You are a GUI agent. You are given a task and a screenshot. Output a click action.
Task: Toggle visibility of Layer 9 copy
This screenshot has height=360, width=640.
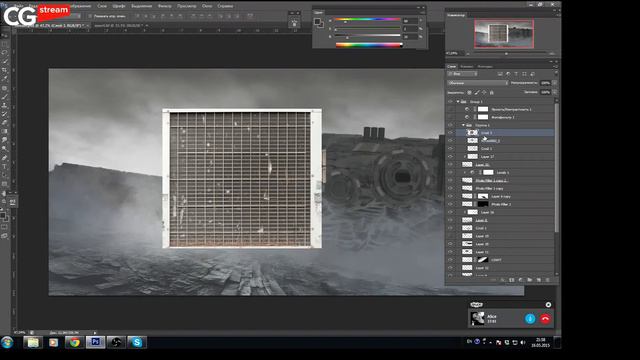tap(450, 196)
